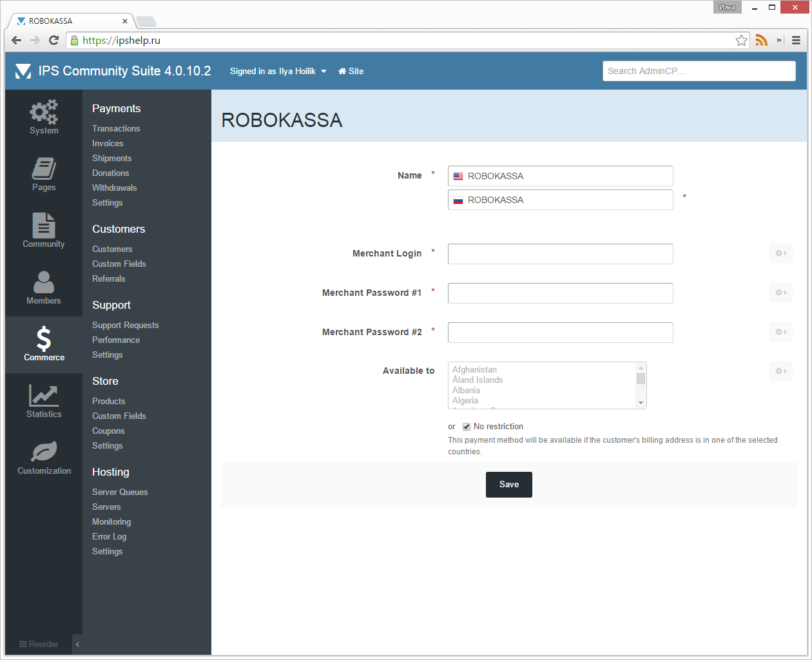Close the ROBOKASSA browser tab
The image size is (812, 660).
tap(125, 21)
